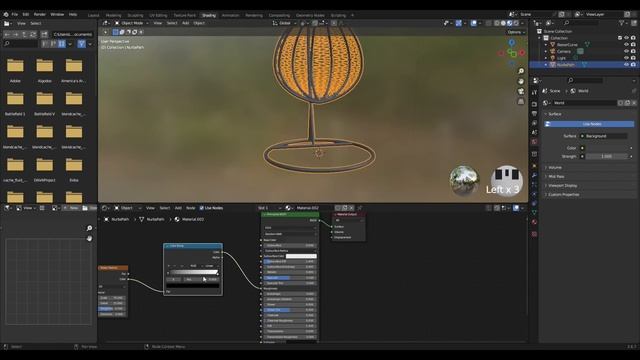This screenshot has height=360, width=640.
Task: Open the outliner filter dropdown
Action: click(x=623, y=23)
